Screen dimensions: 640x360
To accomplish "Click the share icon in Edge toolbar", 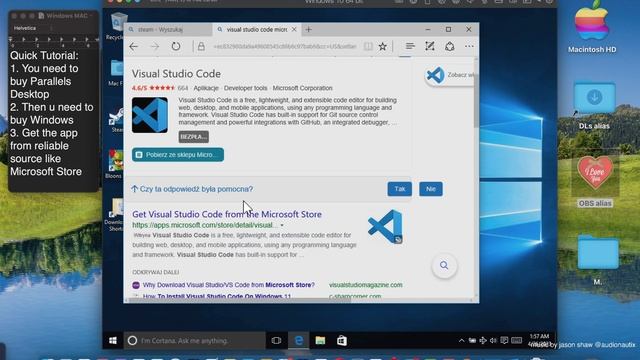I will click(450, 46).
